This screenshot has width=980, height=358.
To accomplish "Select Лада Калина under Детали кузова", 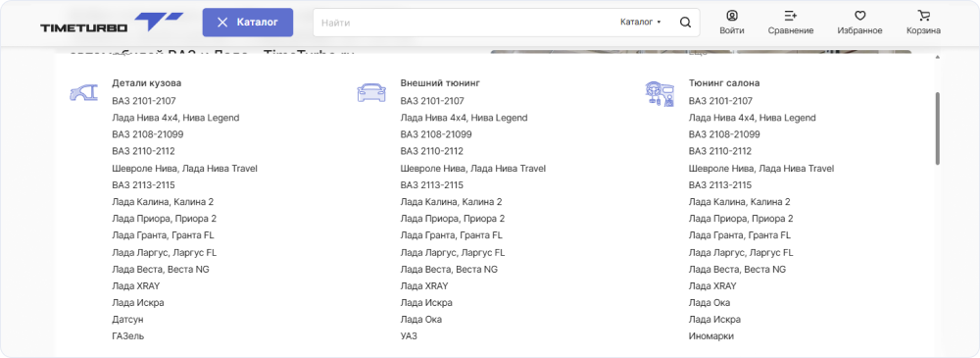I will [x=163, y=202].
